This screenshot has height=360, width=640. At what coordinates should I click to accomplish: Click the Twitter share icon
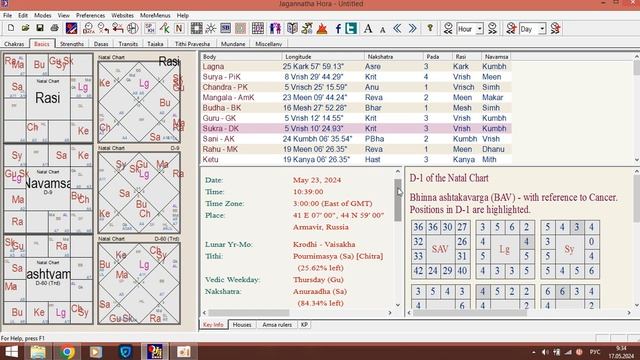[x=351, y=28]
